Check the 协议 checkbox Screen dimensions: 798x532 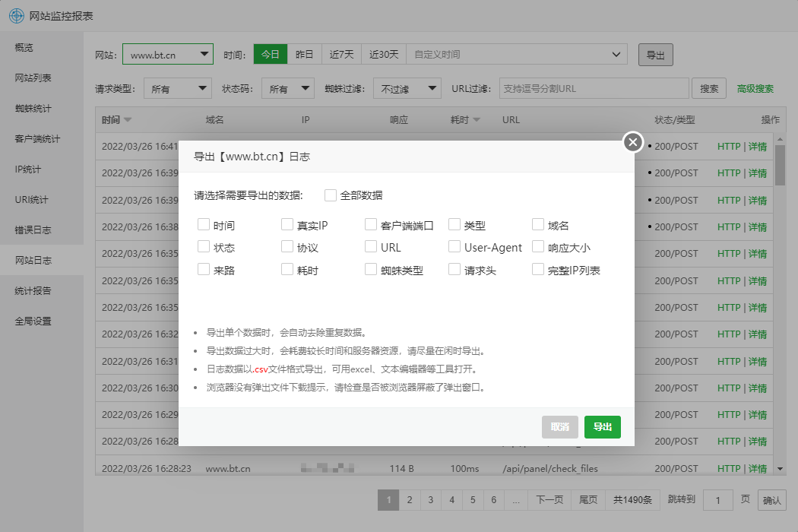tap(287, 247)
